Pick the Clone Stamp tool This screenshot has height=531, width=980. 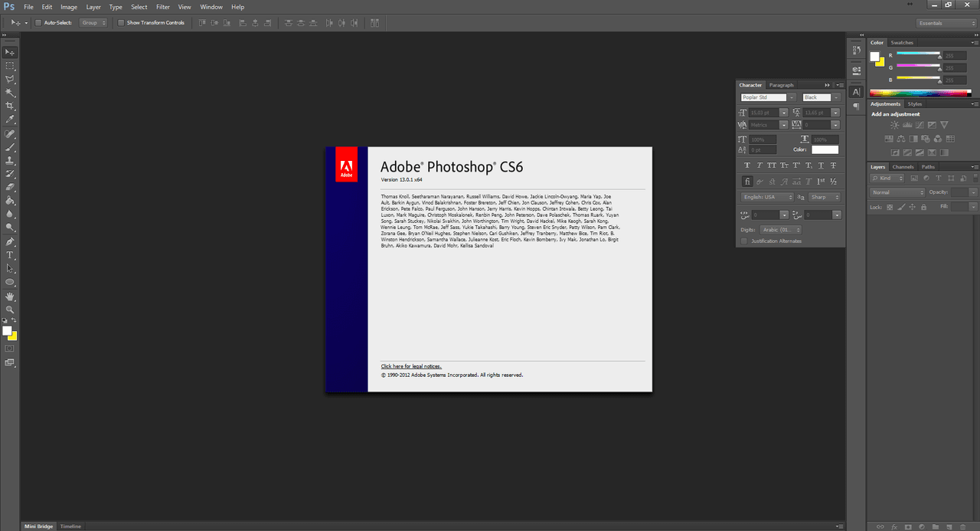[x=10, y=161]
